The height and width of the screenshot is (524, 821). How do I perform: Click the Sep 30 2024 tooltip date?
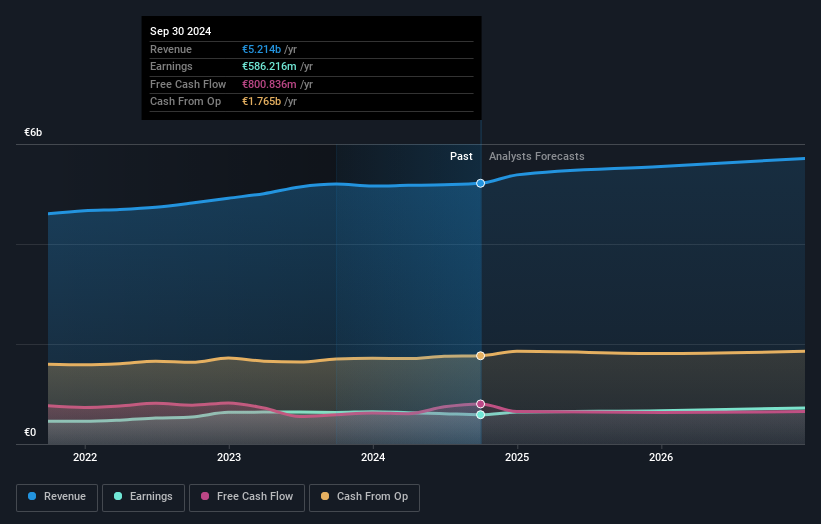coord(181,31)
